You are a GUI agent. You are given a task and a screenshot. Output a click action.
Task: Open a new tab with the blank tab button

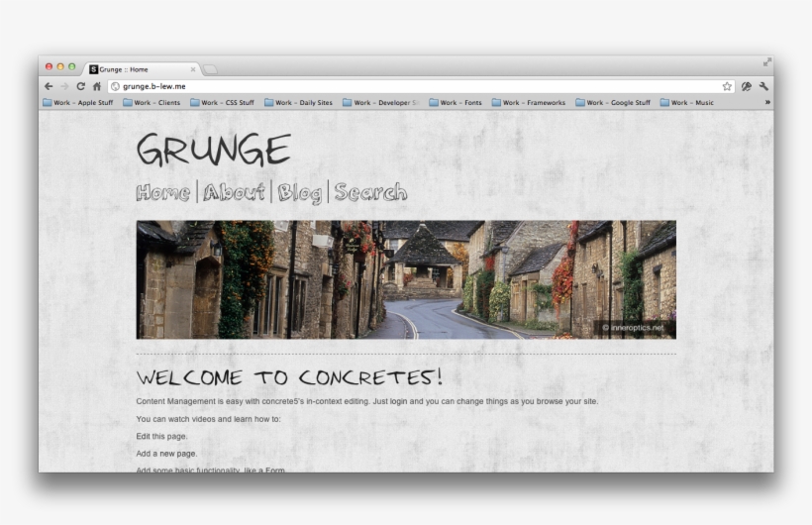[x=210, y=69]
